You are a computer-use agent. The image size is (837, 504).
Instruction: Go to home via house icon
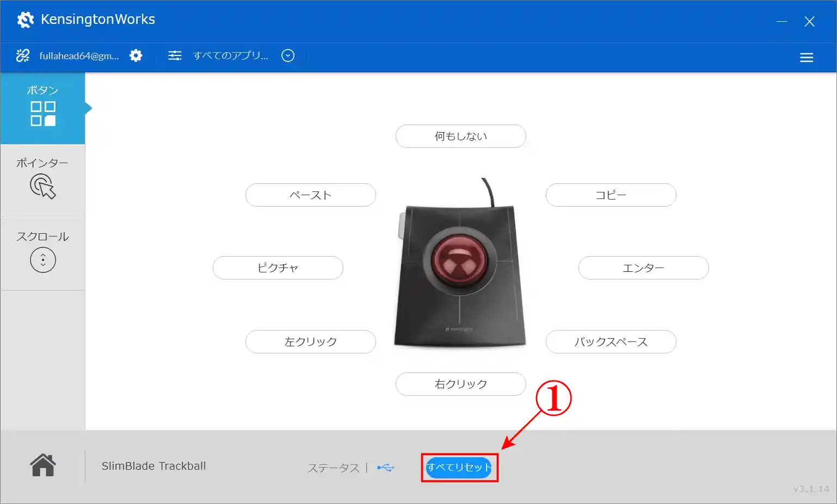click(43, 465)
